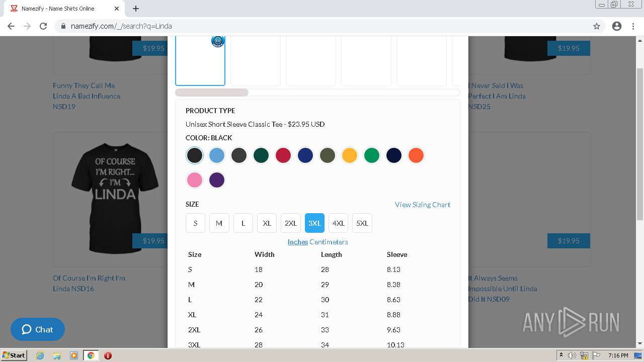The image size is (644, 362).
Task: Open 'Of Course I'm Right I'm Linda NSD16'
Action: tap(89, 283)
